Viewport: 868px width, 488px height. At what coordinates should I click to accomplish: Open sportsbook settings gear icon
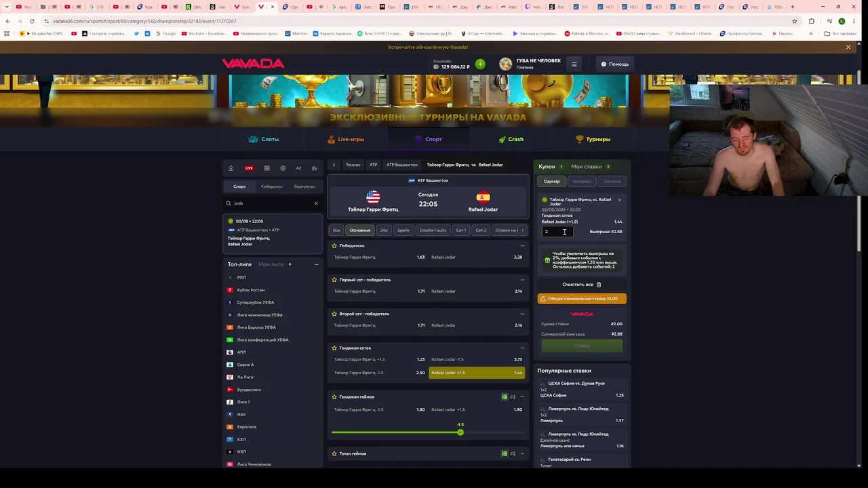pos(283,168)
